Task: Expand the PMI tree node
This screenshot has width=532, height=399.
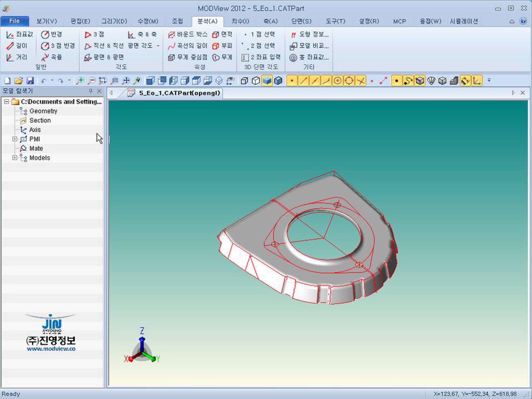Action: click(15, 139)
